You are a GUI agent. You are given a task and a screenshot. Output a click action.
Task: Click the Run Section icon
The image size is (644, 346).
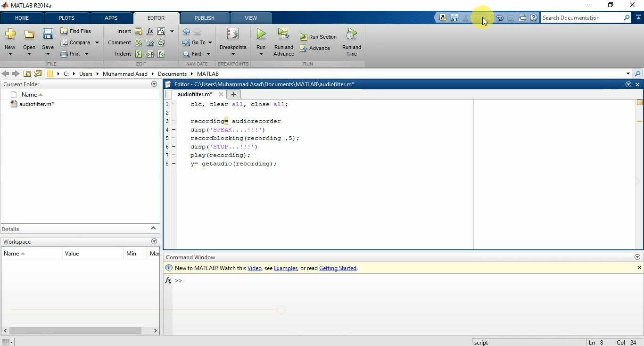[x=303, y=37]
